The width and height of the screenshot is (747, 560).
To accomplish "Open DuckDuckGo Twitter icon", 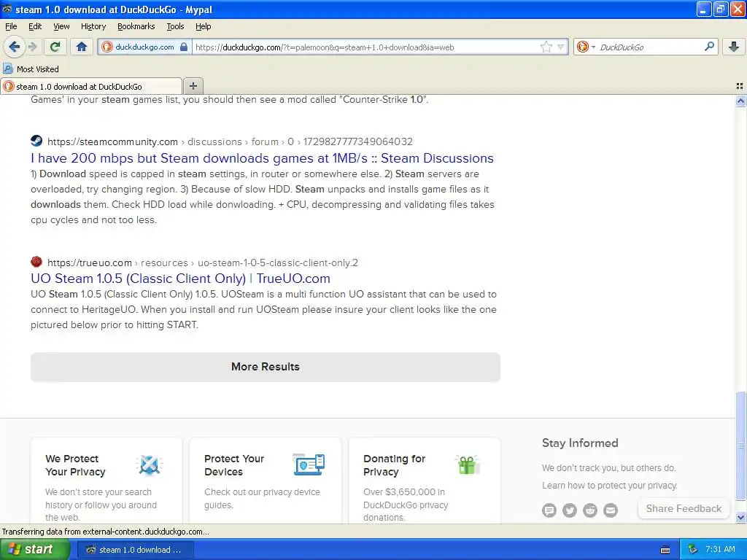I will click(569, 510).
